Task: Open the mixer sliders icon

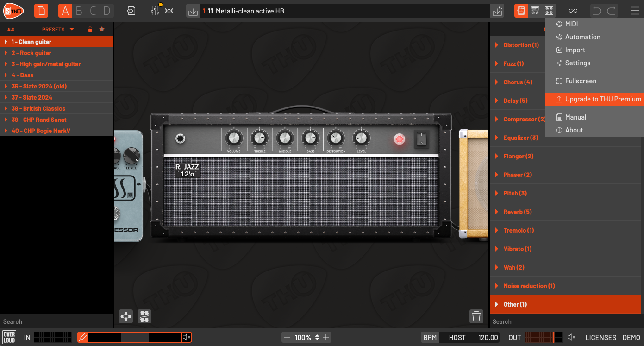Action: click(x=155, y=11)
